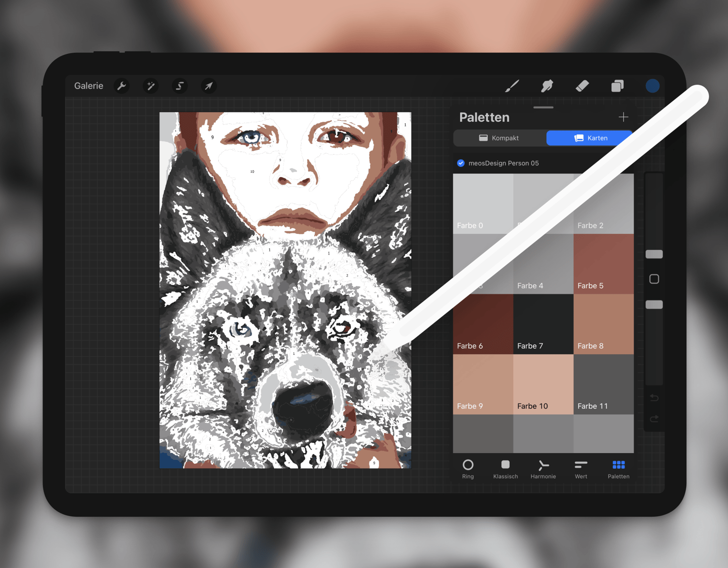Pick the Farbe 10 light peach swatch

543,384
